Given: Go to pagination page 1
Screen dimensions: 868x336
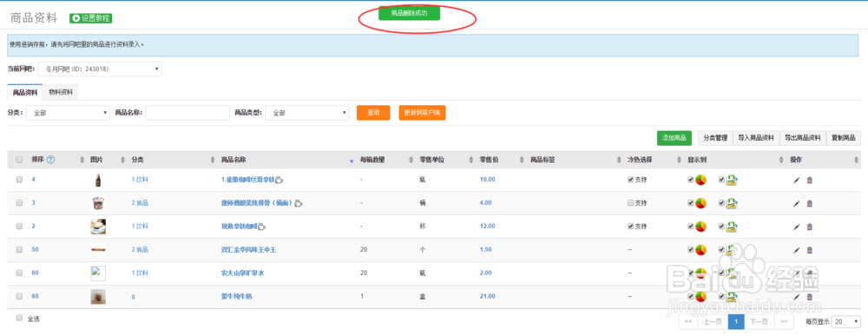Looking at the screenshot, I should coord(736,321).
